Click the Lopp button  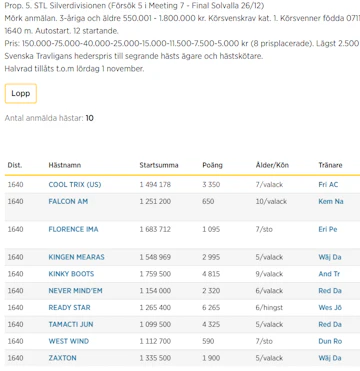click(x=21, y=94)
